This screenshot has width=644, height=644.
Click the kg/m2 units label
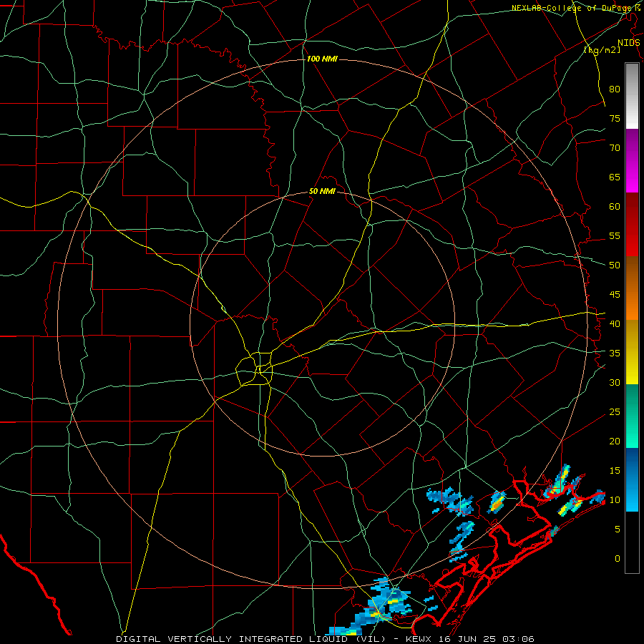pyautogui.click(x=602, y=50)
